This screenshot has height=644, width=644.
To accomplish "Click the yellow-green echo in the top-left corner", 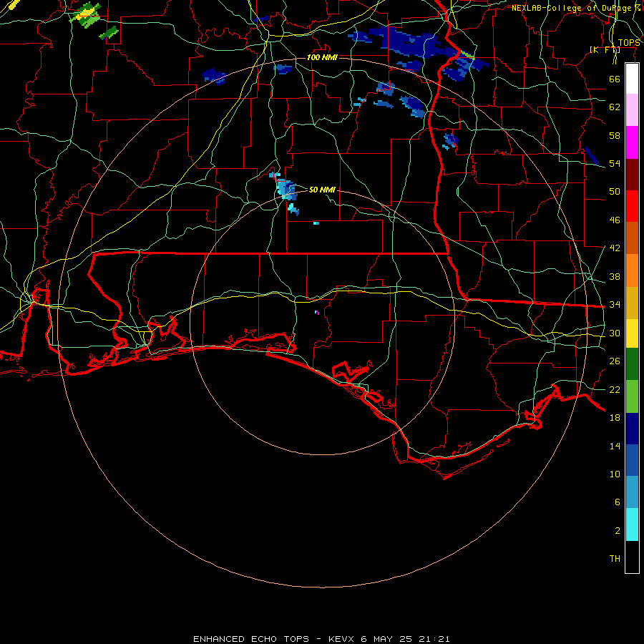I will [x=87, y=14].
